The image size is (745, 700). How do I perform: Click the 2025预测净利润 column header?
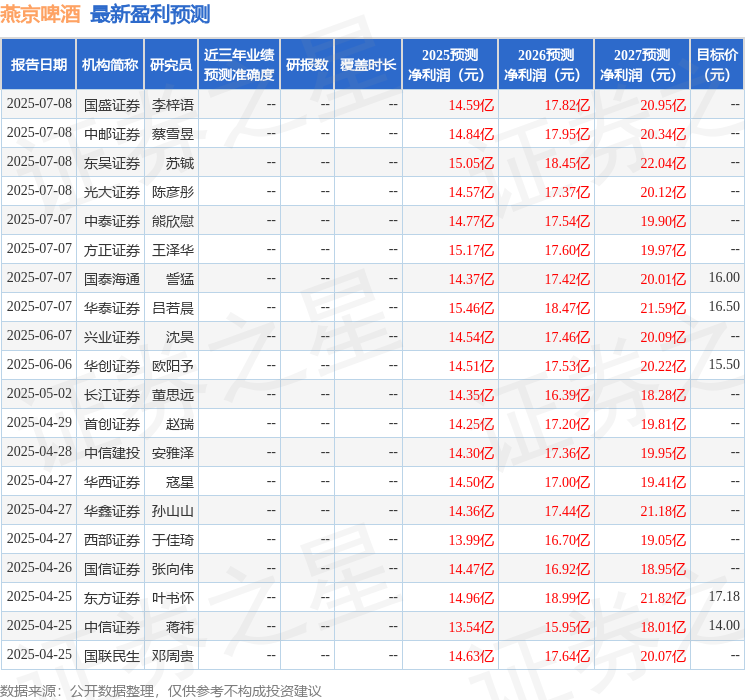click(x=450, y=65)
